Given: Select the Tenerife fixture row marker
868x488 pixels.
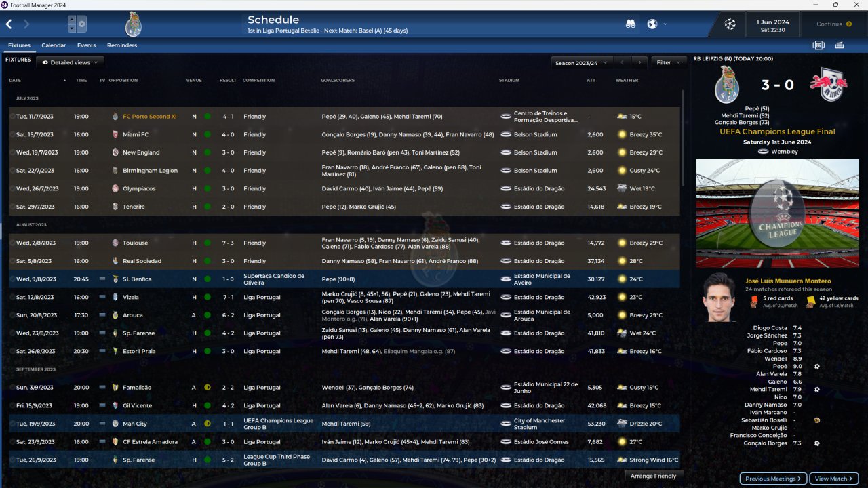Looking at the screenshot, I should point(12,207).
